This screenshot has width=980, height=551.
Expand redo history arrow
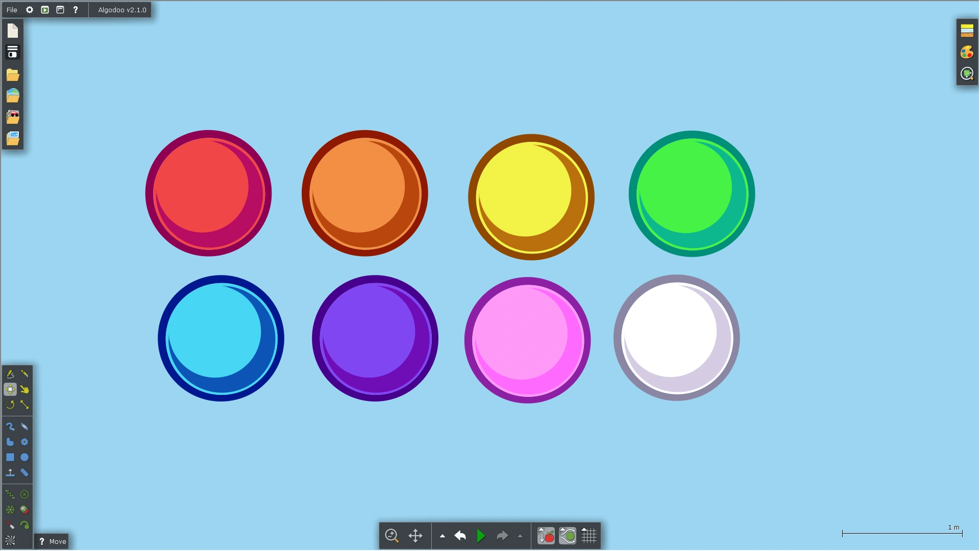coord(520,536)
